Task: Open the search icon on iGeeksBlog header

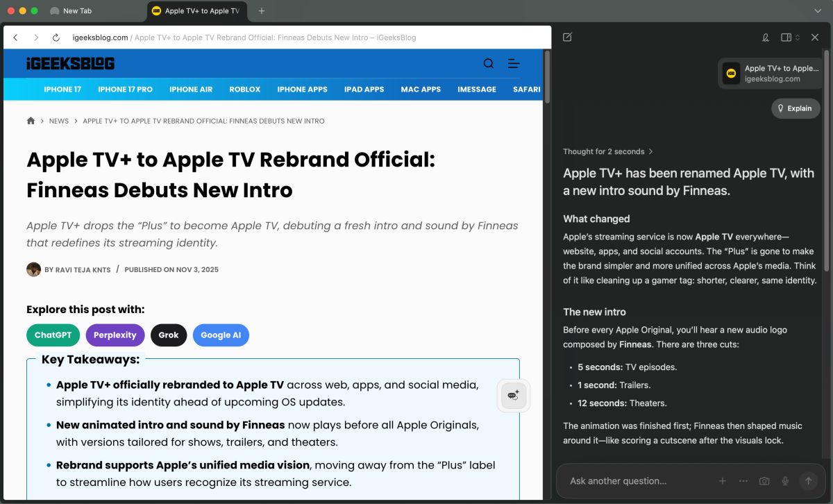Action: coord(489,64)
